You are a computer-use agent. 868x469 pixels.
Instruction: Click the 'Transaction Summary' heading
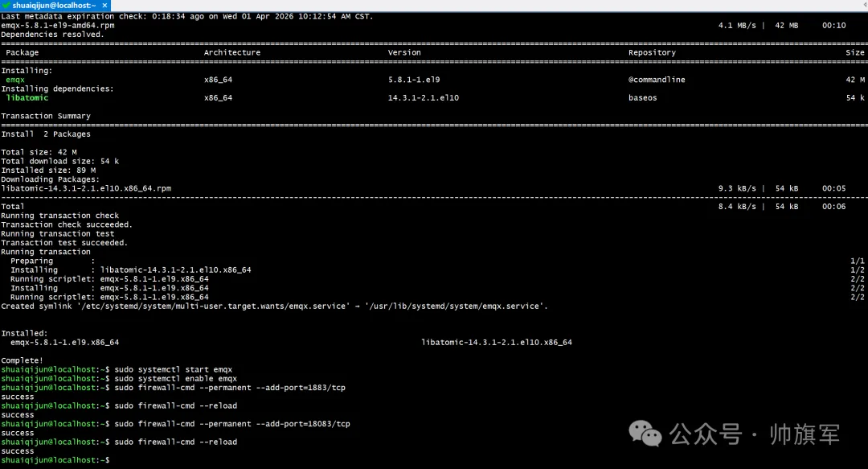pyautogui.click(x=46, y=116)
